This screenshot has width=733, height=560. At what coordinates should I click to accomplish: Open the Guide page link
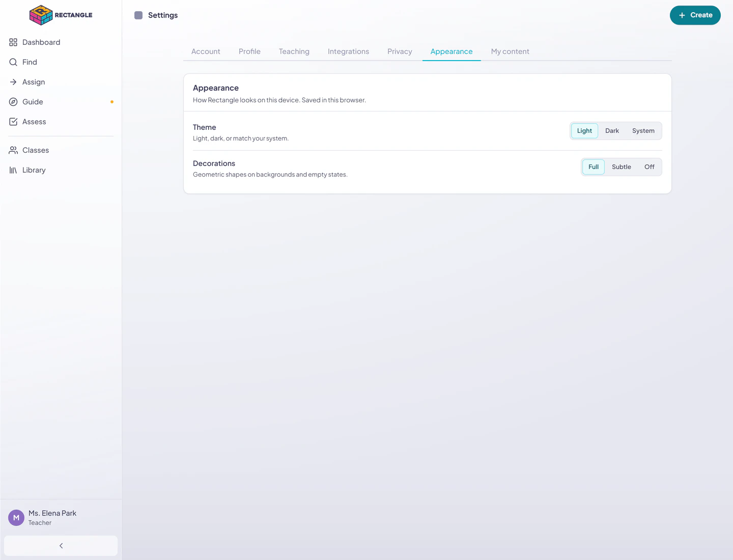tap(61, 102)
